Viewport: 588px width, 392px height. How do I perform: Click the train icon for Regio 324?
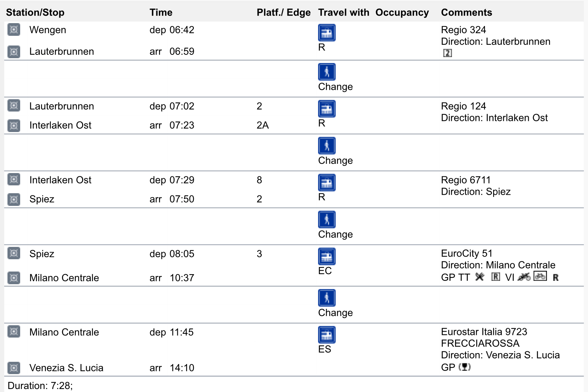[327, 33]
